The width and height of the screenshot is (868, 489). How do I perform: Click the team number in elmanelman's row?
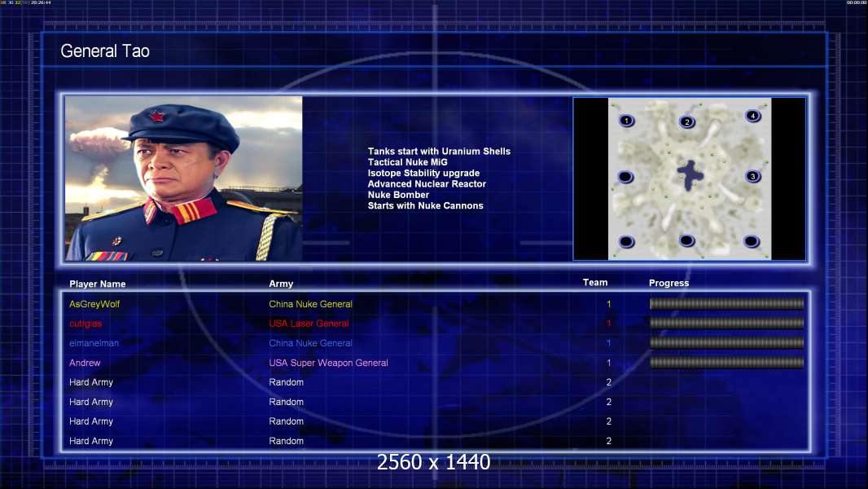[x=609, y=343]
